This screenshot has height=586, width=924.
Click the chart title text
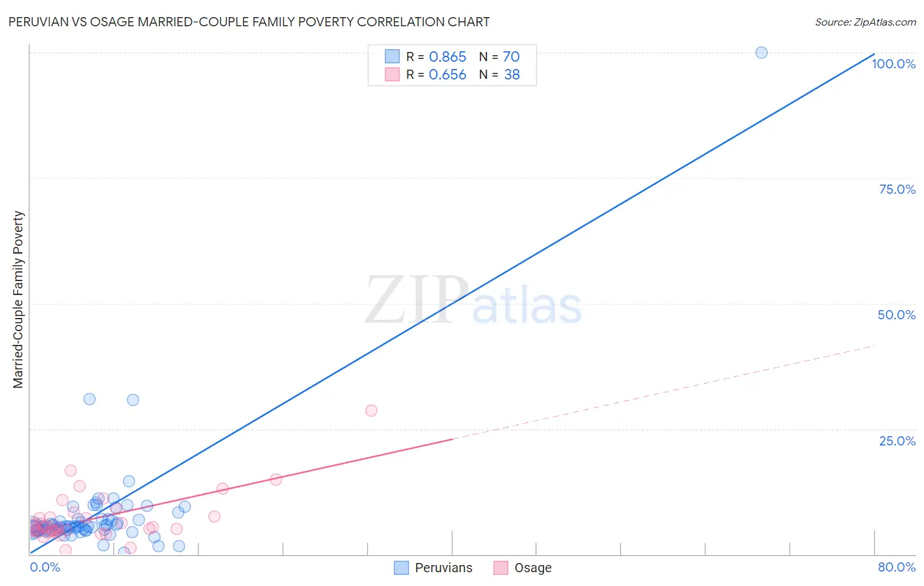pyautogui.click(x=249, y=22)
